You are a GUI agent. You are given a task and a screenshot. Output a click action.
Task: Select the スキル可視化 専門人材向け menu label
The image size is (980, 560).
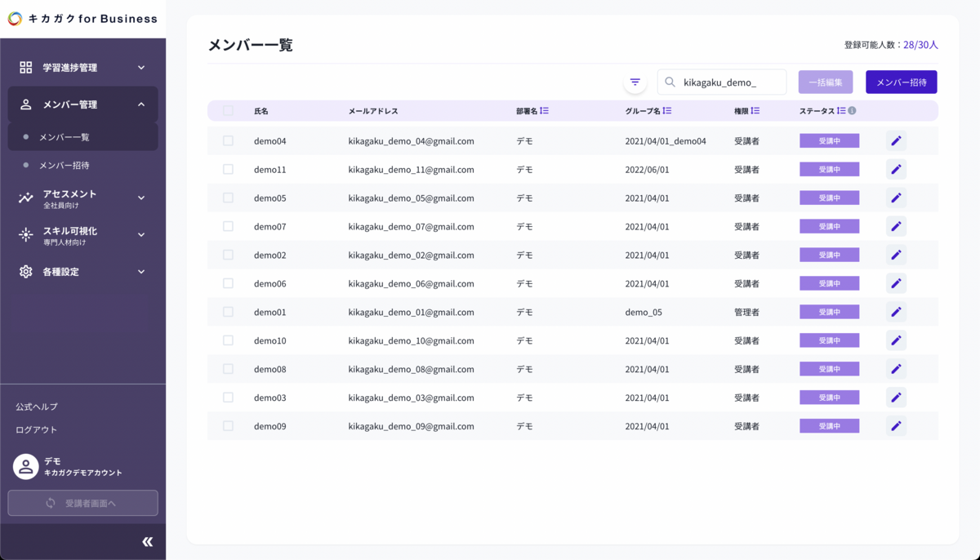point(69,236)
